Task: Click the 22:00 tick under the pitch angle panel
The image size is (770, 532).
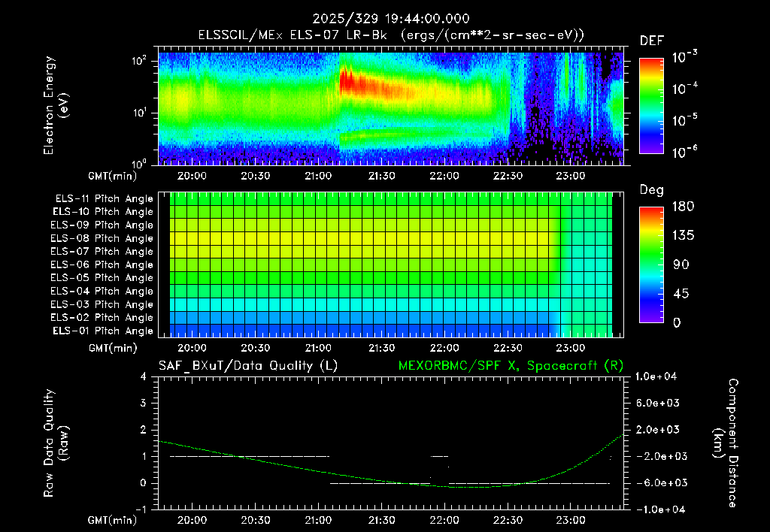Action: (444, 348)
